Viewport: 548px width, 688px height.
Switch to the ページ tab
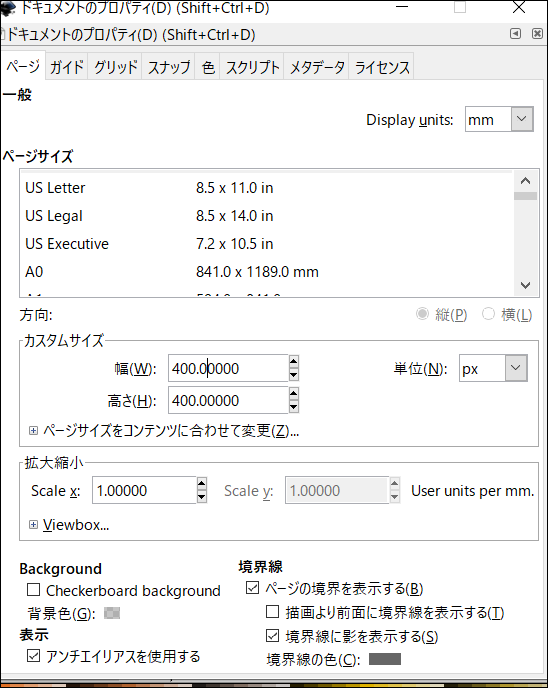tap(22, 67)
